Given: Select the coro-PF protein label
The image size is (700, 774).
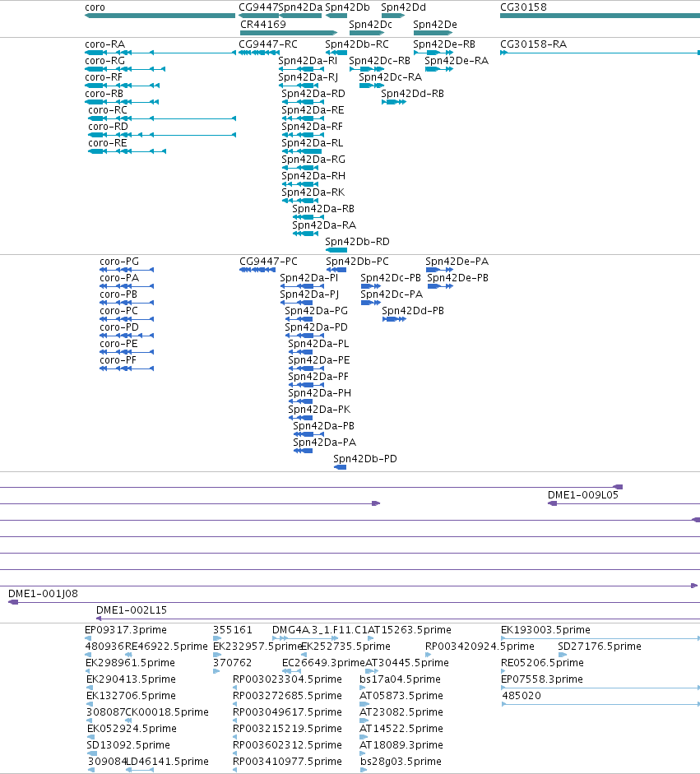Looking at the screenshot, I should pyautogui.click(x=118, y=360).
